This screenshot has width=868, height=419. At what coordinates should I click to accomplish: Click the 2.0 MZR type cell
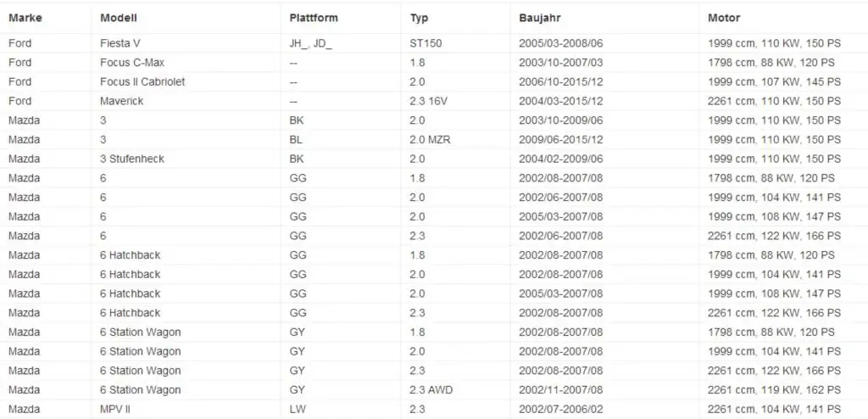point(430,140)
